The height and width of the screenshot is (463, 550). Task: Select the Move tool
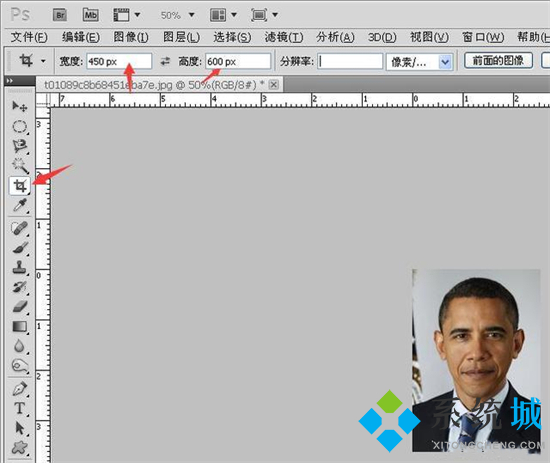[x=20, y=106]
